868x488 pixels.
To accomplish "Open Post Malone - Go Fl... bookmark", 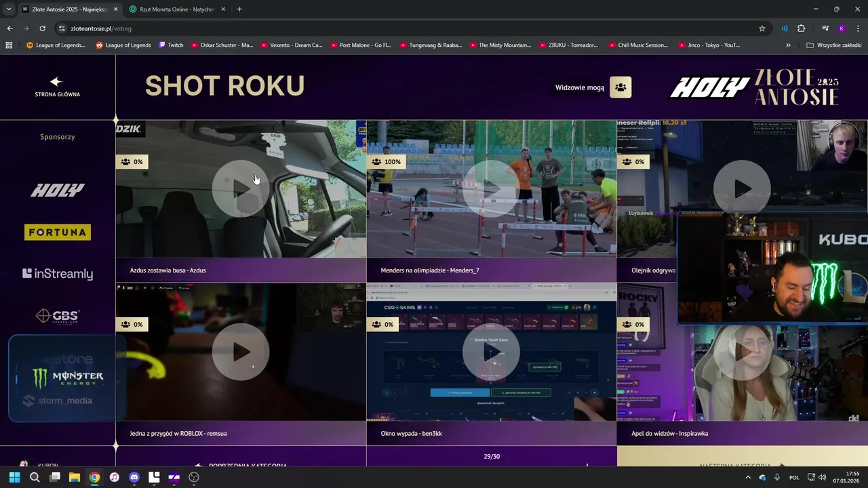I will tap(361, 45).
